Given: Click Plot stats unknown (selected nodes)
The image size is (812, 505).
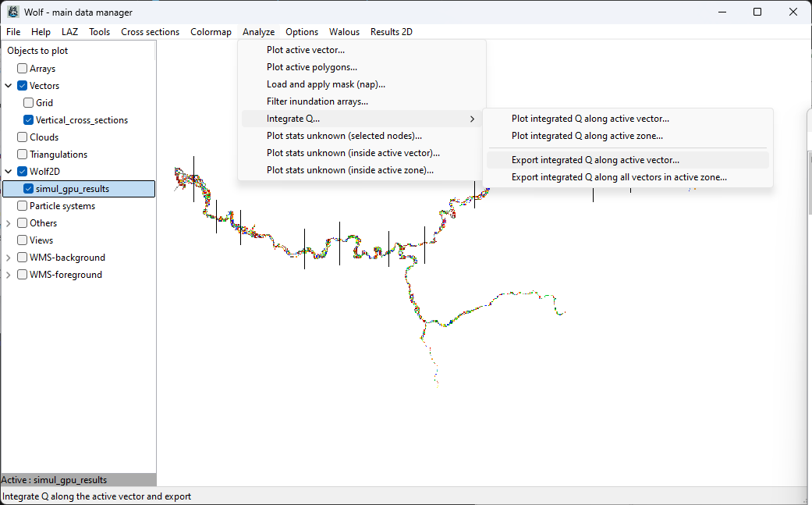Looking at the screenshot, I should pos(344,136).
